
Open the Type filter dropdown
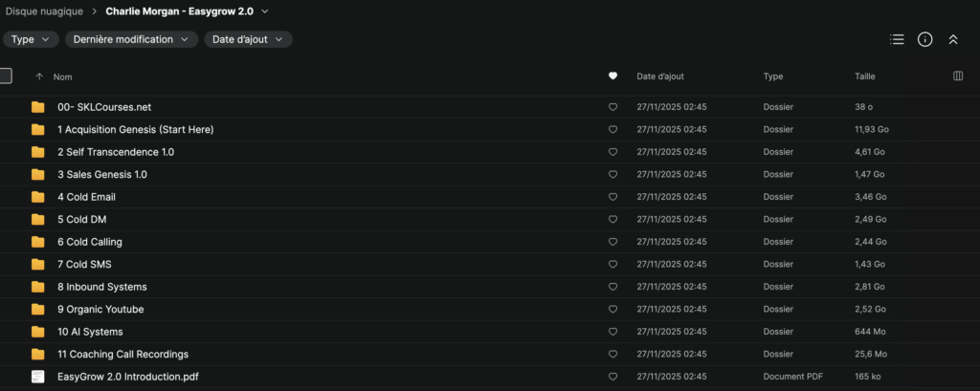[x=31, y=39]
